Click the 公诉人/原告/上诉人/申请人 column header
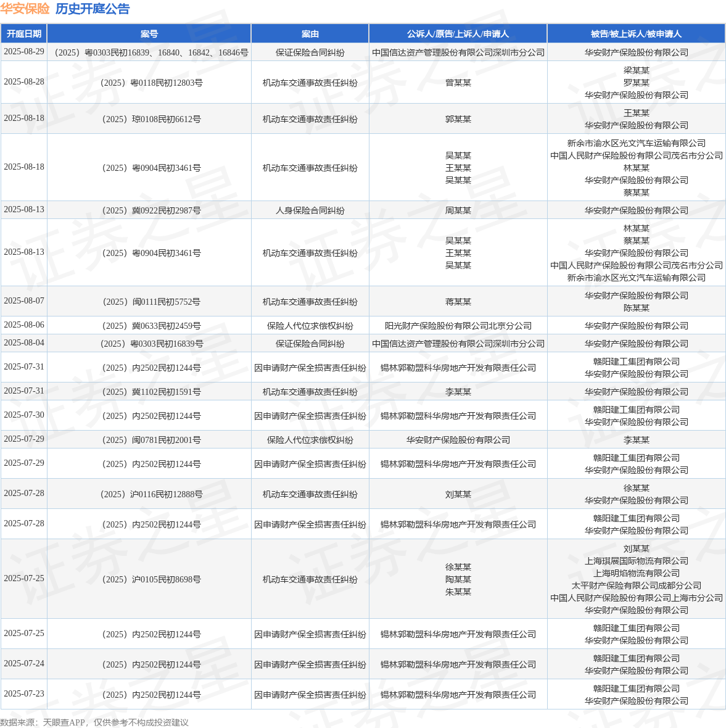The width and height of the screenshot is (726, 728). (x=458, y=34)
